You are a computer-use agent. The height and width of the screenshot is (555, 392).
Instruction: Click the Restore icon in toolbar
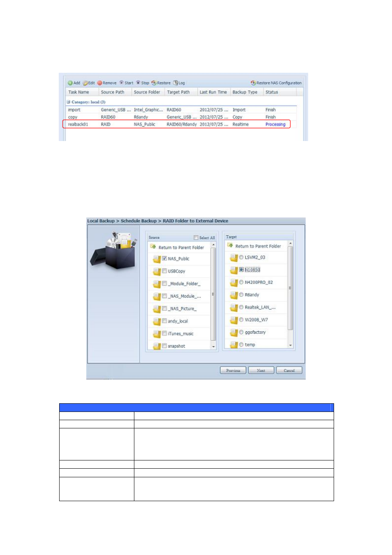tap(154, 83)
